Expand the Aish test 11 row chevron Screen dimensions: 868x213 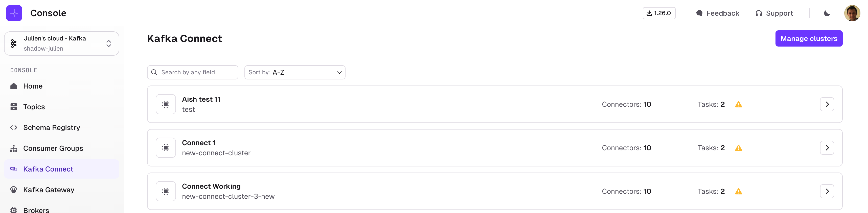click(x=827, y=104)
